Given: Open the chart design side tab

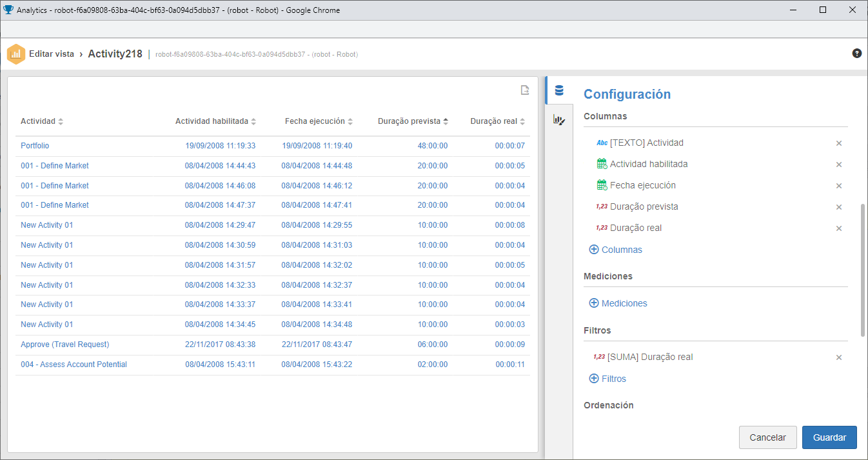Looking at the screenshot, I should click(x=559, y=119).
